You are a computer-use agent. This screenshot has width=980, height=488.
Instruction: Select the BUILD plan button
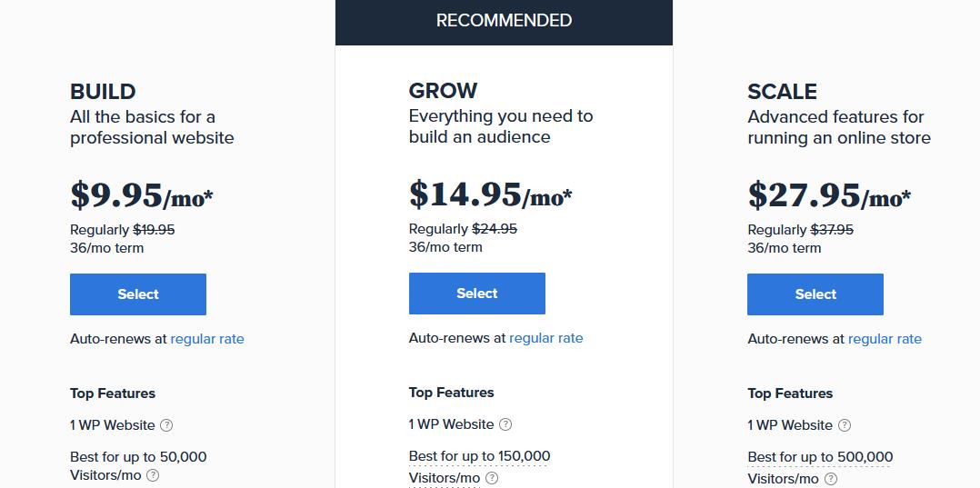coord(138,294)
